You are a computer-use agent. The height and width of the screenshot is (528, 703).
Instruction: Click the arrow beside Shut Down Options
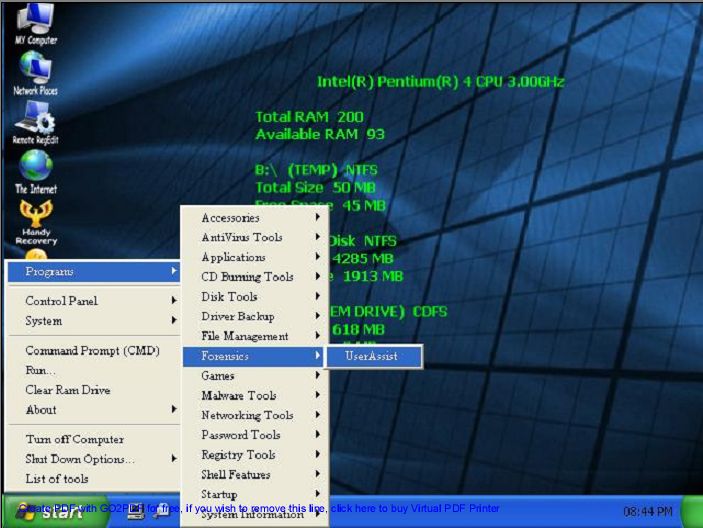[x=174, y=458]
